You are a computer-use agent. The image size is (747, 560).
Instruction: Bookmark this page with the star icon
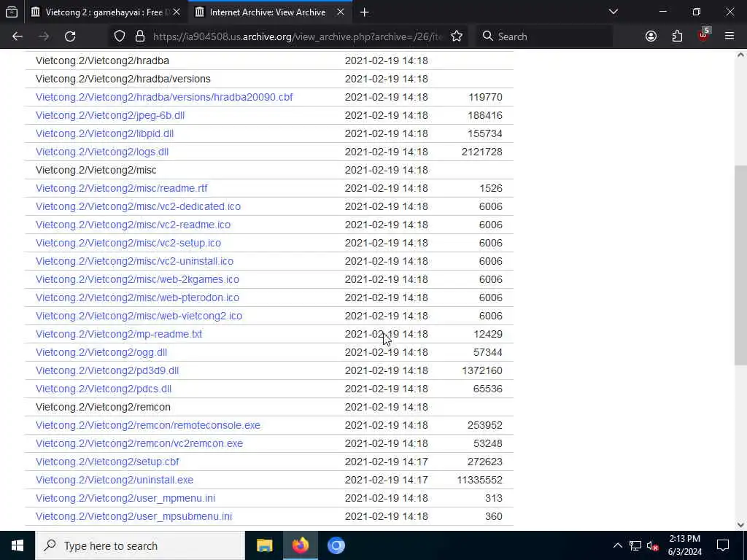(x=457, y=36)
